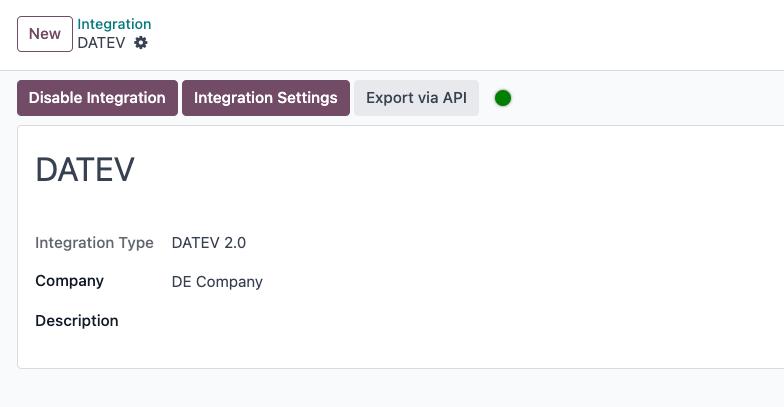The height and width of the screenshot is (407, 784).
Task: Go back via the Integration breadcrumb link
Action: point(114,24)
